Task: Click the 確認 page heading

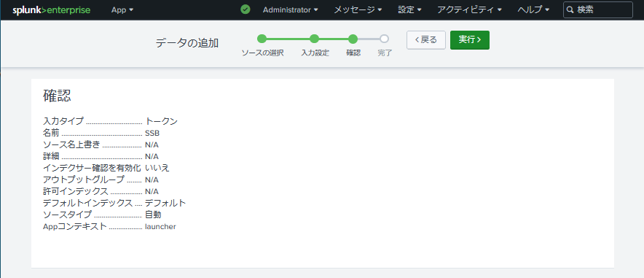Action: 57,96
